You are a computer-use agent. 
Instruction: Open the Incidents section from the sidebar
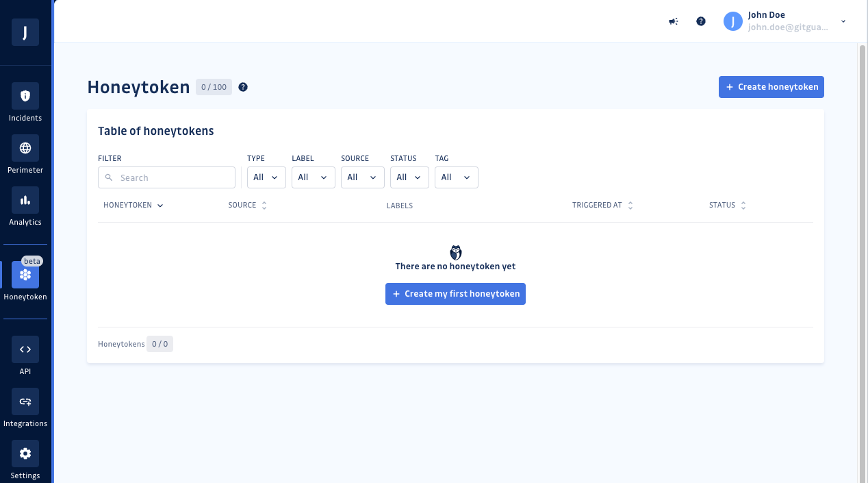pos(25,101)
